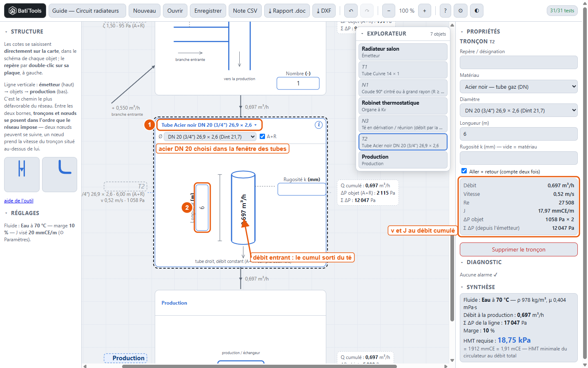Select 'Robinet thermostatique' in the explorer
This screenshot has height=368, width=588.
pyautogui.click(x=403, y=106)
